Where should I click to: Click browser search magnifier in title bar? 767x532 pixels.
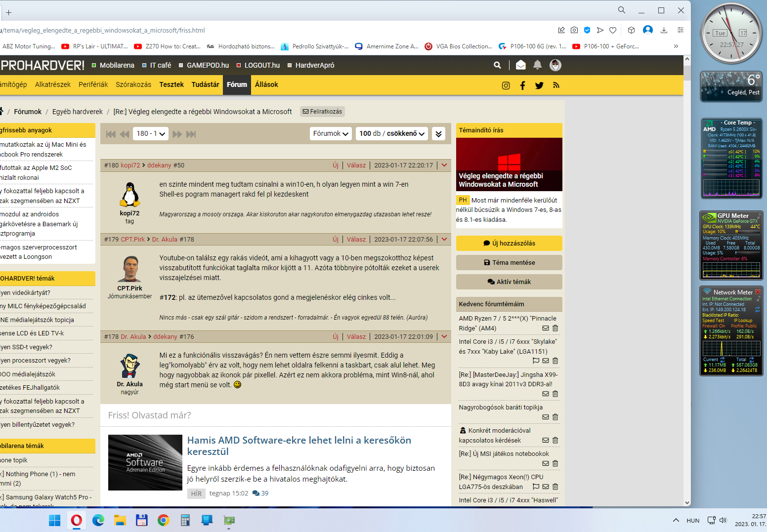[622, 10]
